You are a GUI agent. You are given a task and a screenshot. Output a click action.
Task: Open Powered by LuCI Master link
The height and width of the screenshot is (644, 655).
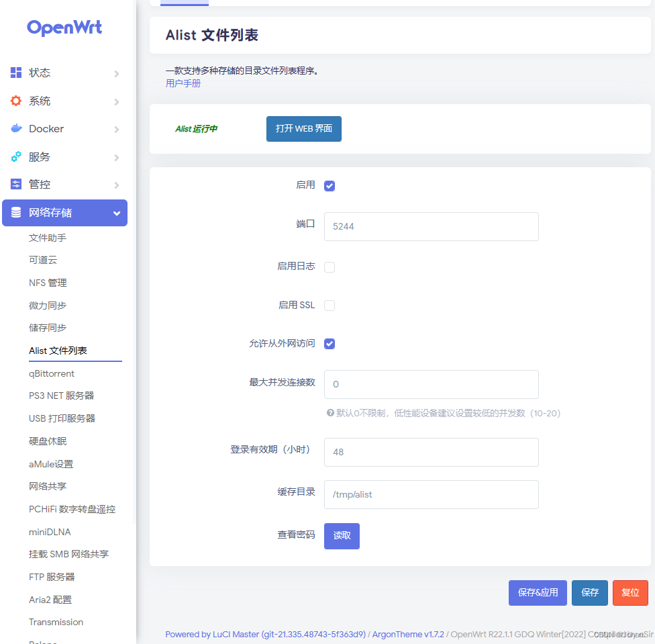[x=265, y=635]
